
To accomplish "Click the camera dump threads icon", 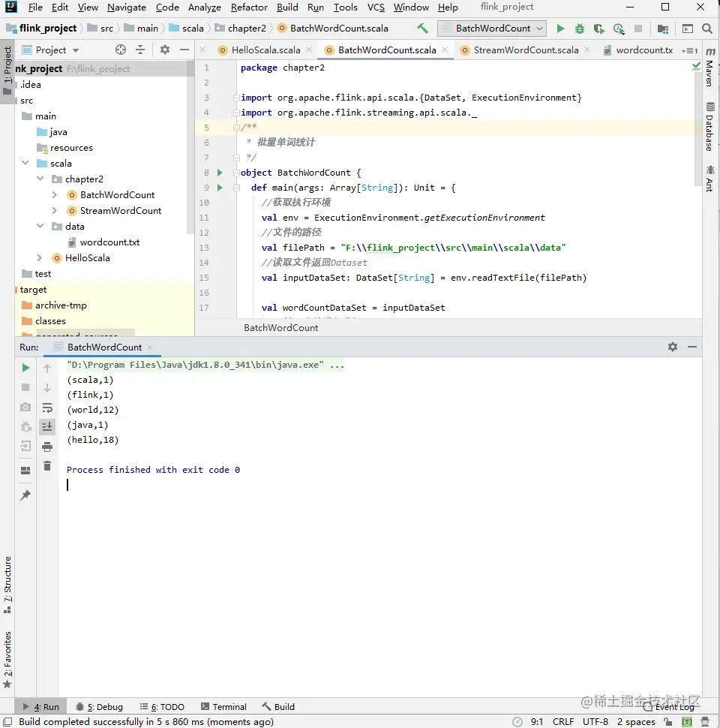I will pyautogui.click(x=25, y=408).
